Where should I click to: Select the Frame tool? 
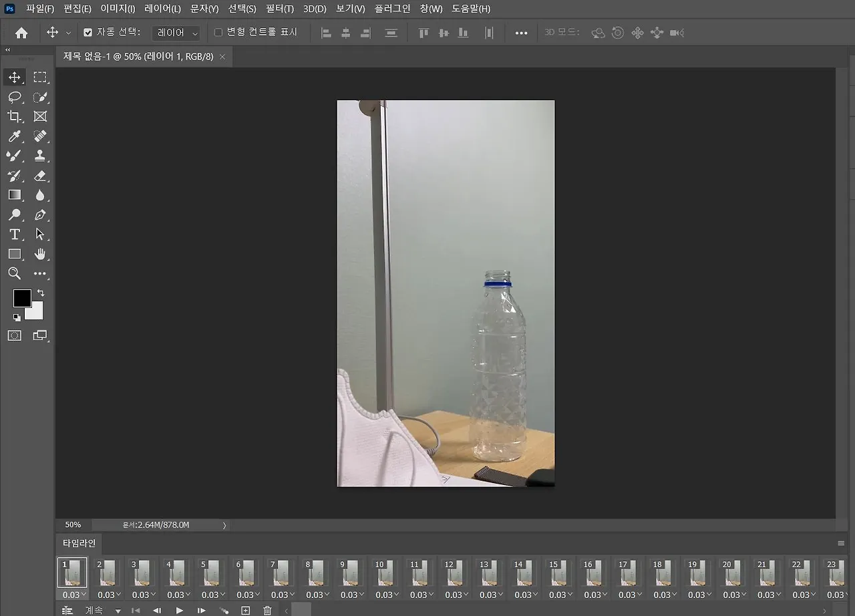coord(40,117)
